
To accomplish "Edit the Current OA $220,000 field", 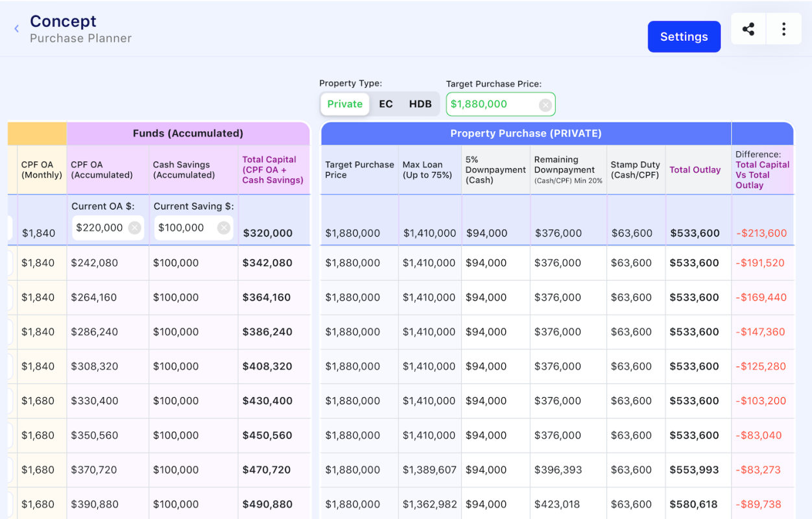I will point(108,228).
